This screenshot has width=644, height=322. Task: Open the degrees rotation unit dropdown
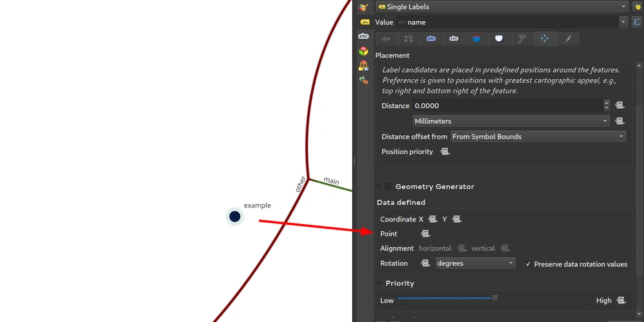[476, 263]
